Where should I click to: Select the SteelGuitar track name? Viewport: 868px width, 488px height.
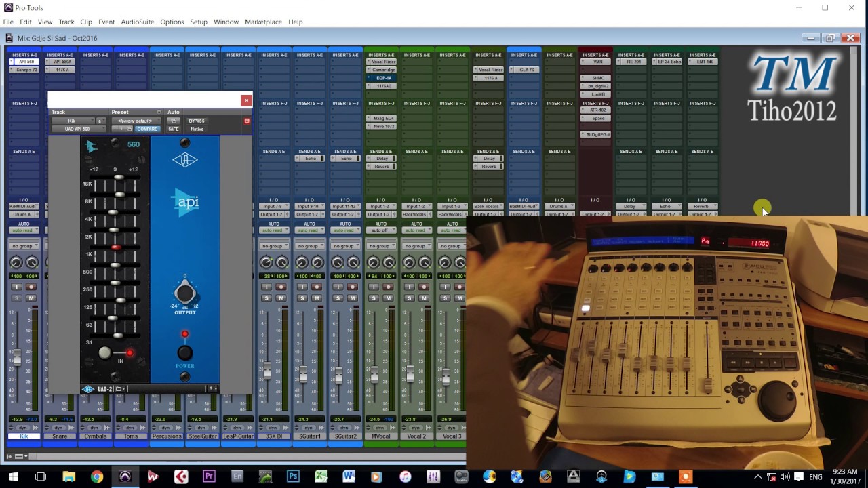click(203, 436)
